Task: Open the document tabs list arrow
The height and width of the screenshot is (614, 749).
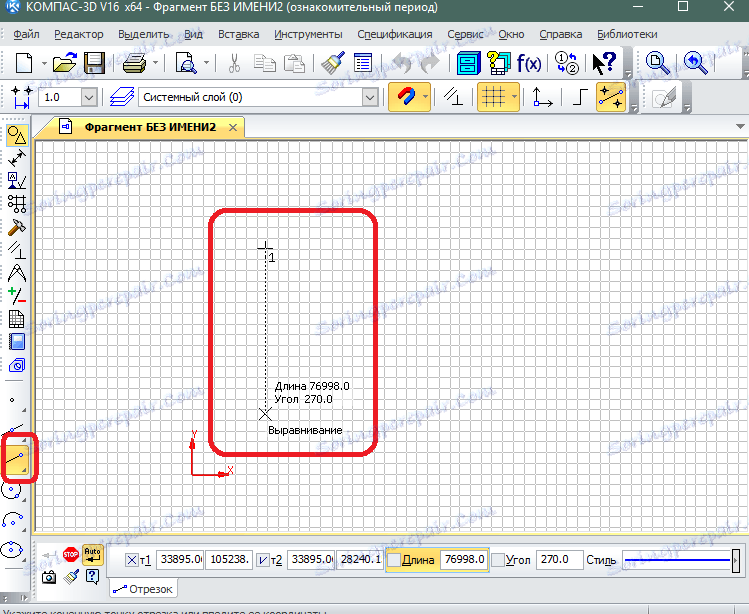Action: tap(740, 127)
